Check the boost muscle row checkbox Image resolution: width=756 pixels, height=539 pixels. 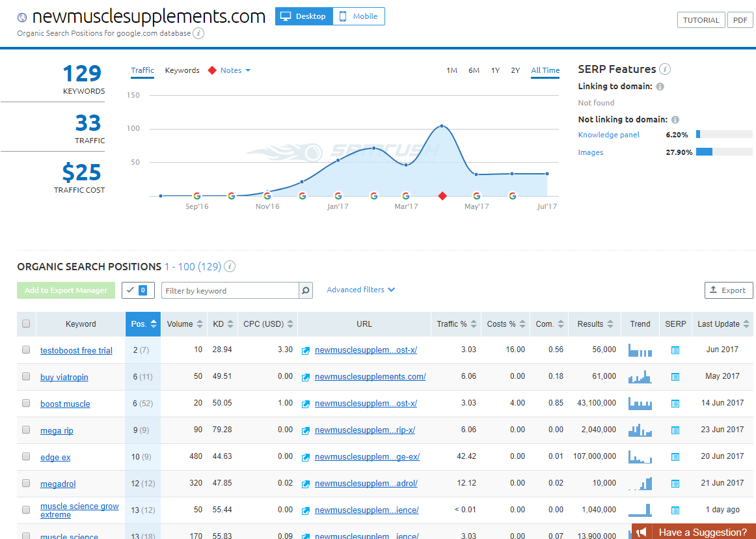[26, 403]
